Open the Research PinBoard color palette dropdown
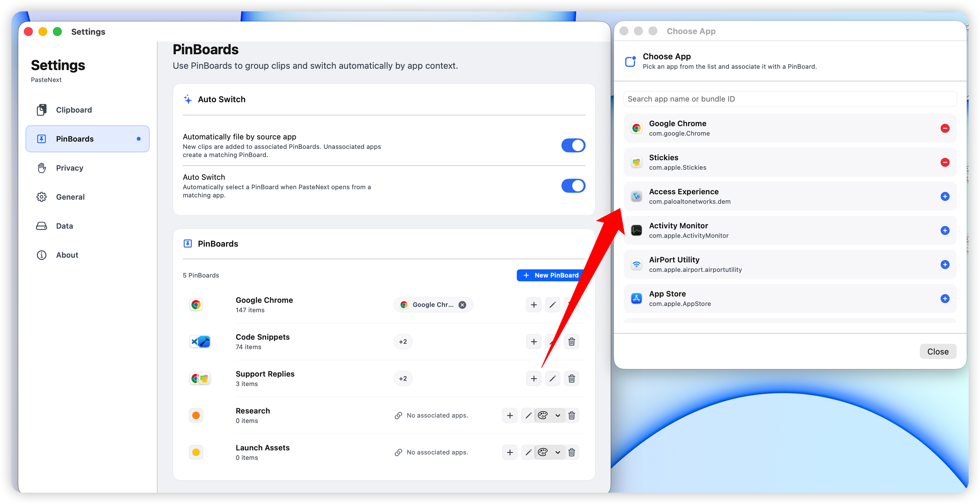This screenshot has width=980, height=504. [549, 415]
